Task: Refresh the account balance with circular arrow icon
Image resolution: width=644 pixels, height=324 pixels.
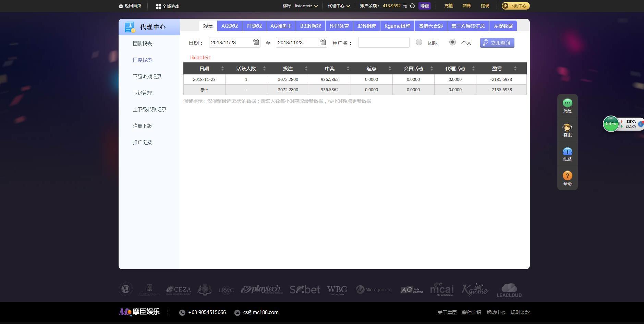Action: tap(412, 6)
